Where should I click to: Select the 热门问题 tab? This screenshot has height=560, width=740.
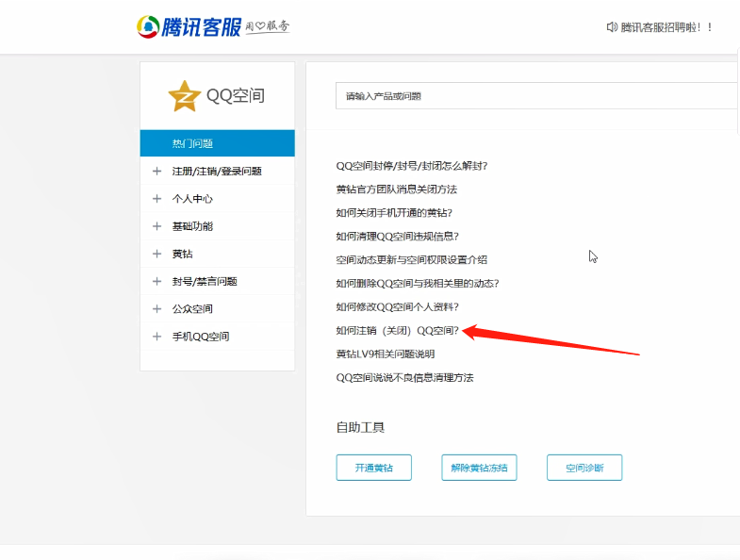(x=217, y=143)
